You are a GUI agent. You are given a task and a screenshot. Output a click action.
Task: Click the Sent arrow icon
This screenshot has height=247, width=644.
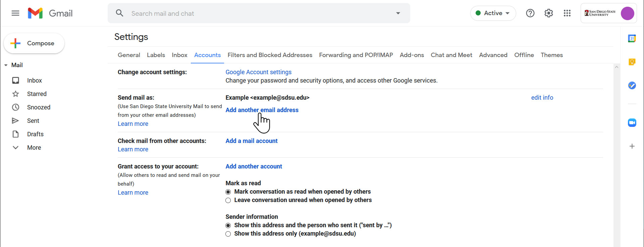tap(15, 121)
